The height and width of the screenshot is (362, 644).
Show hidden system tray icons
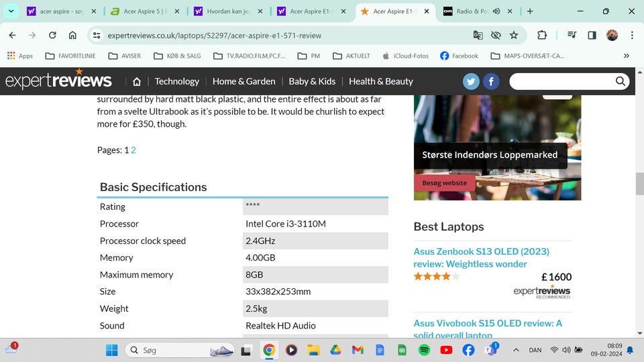[516, 350]
